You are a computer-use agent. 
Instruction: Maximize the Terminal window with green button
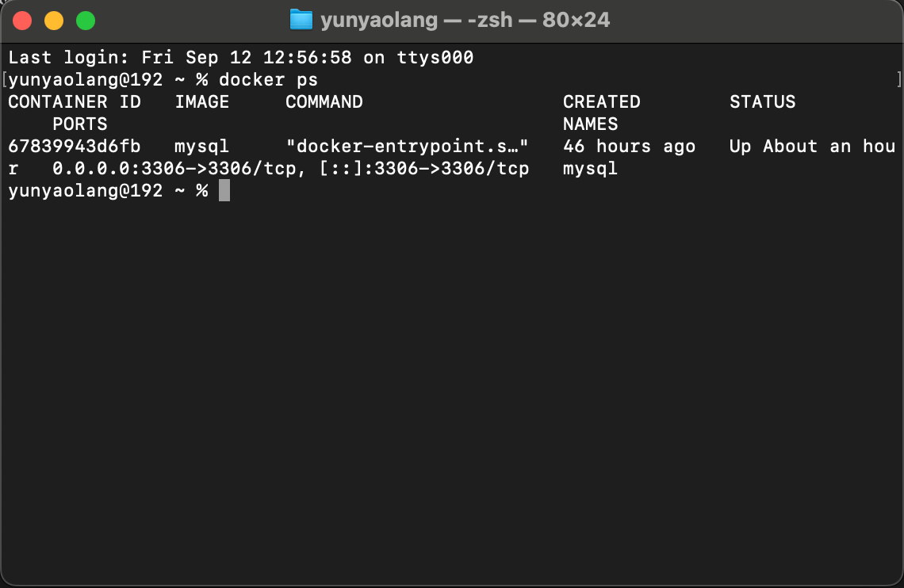pyautogui.click(x=85, y=21)
